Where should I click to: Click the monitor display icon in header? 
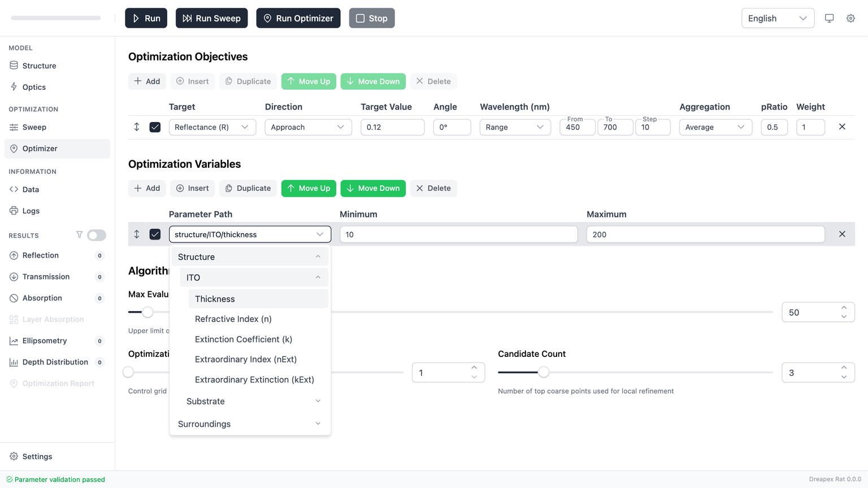tap(829, 18)
